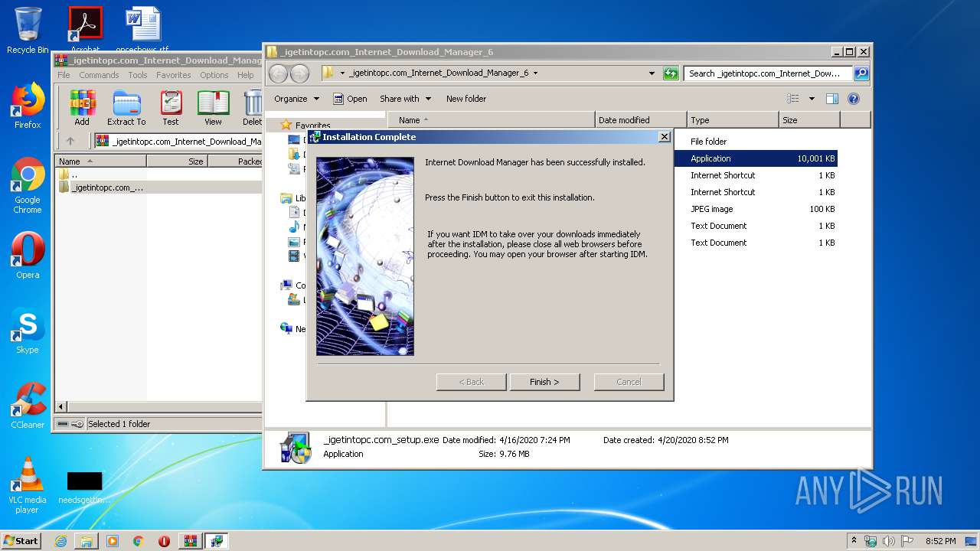Open WinRAR Options menu

(x=214, y=75)
